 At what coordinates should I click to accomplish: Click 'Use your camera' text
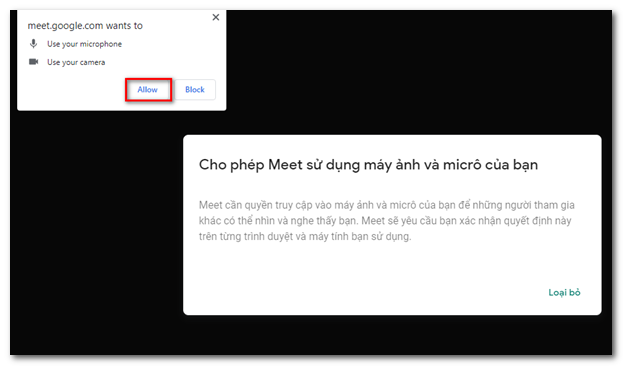[76, 62]
